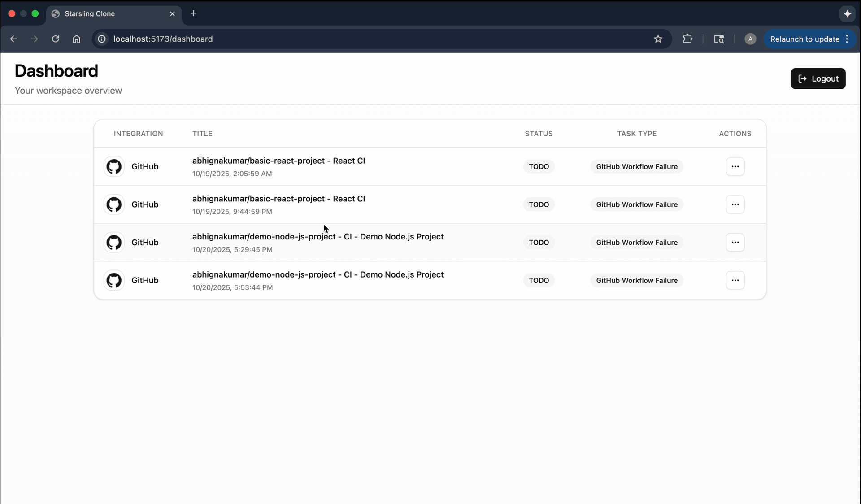The height and width of the screenshot is (504, 861).
Task: Click the browser reload page icon
Action: coord(56,39)
